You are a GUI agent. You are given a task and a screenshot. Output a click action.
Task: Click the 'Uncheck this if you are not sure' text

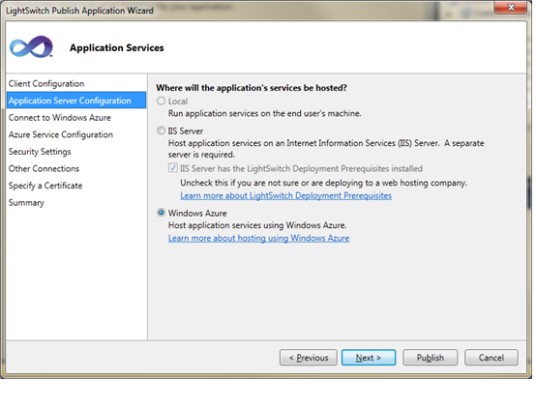(x=323, y=183)
